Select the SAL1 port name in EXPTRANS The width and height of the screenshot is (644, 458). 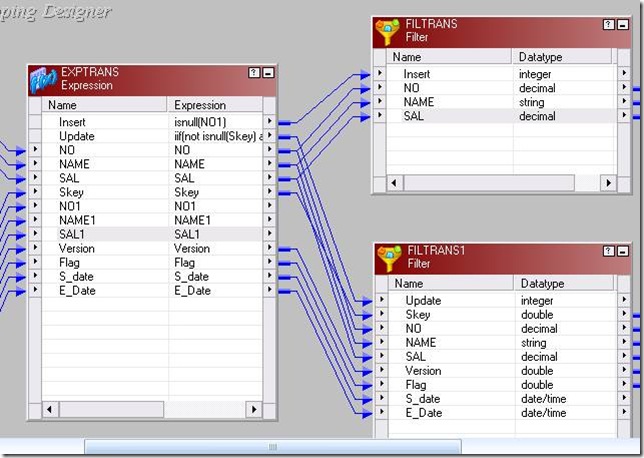point(72,234)
